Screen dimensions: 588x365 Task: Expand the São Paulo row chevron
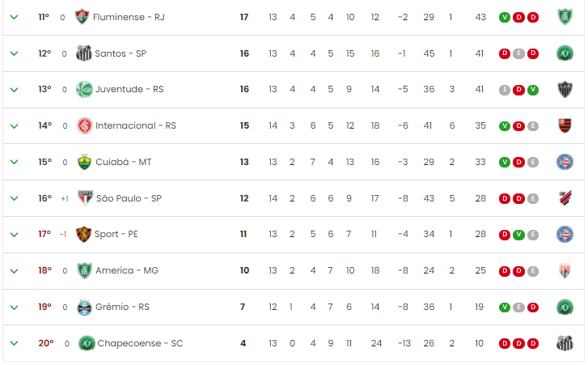point(15,198)
